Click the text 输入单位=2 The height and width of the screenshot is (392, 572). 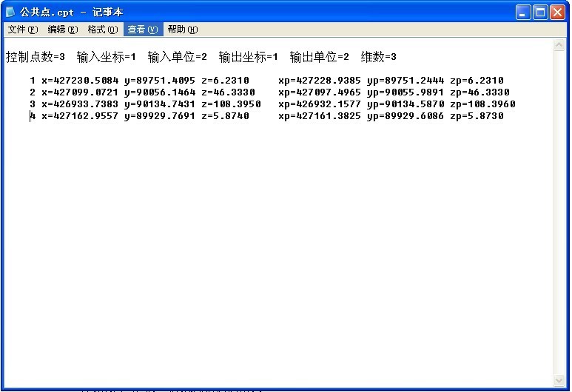coord(178,57)
